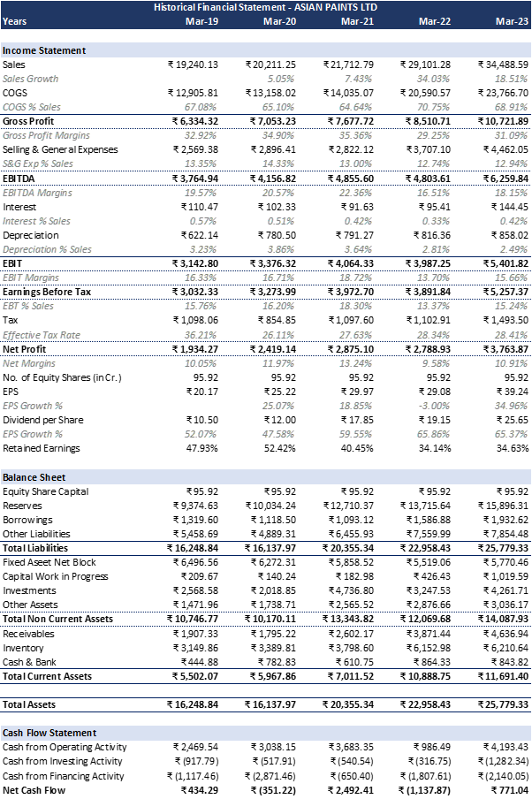Viewport: 532px width, 799px height.
Task: Click the Sales Growth row label
Action: tap(31, 79)
